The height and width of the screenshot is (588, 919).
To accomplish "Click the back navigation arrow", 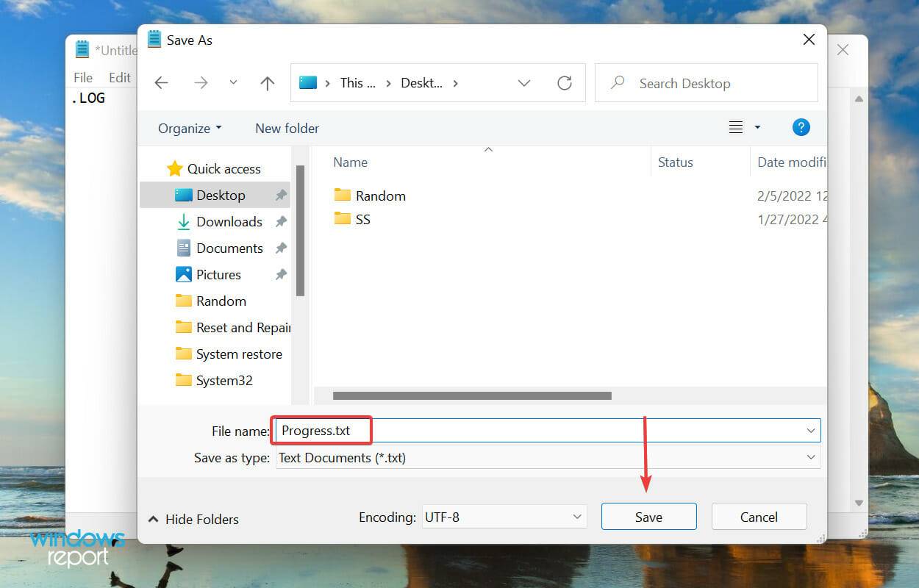I will click(x=161, y=82).
